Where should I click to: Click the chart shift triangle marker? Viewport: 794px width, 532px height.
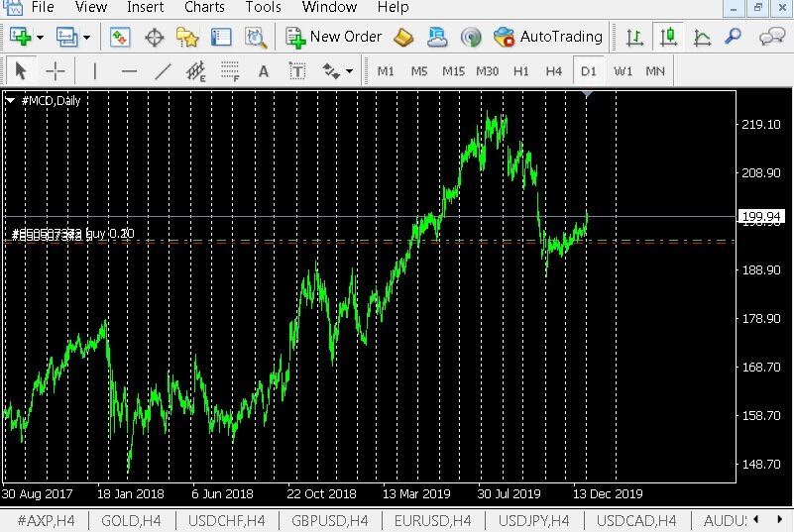[x=587, y=94]
